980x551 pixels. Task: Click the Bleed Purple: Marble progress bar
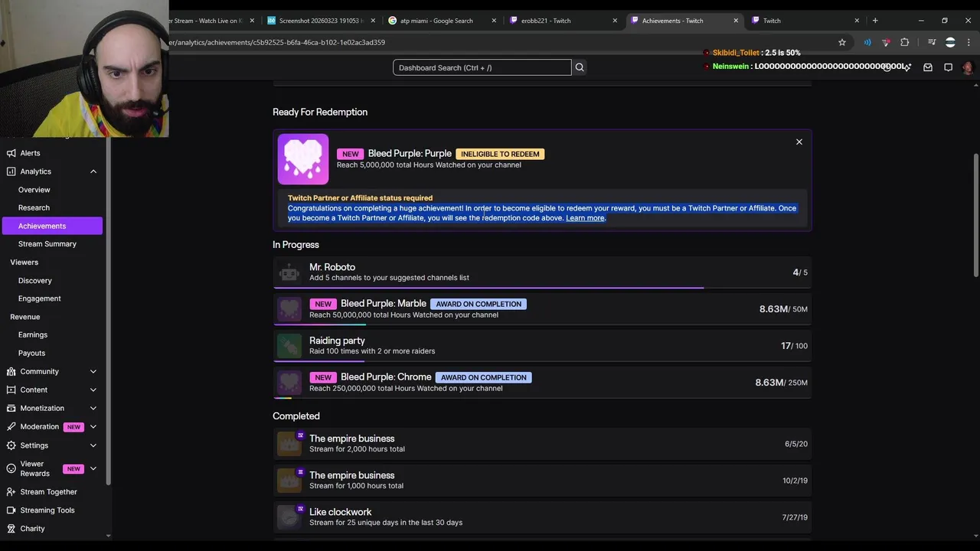point(542,324)
